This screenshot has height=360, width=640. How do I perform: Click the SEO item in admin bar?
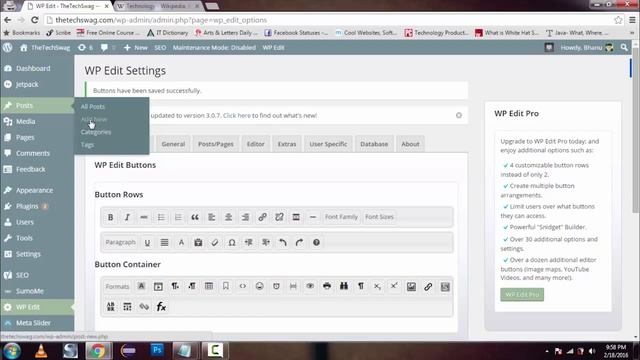point(160,48)
